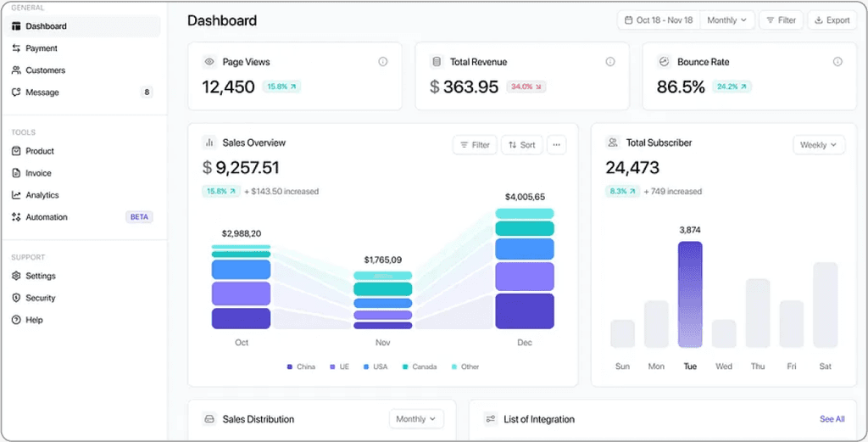
Task: Click the Settings gear icon
Action: 16,276
